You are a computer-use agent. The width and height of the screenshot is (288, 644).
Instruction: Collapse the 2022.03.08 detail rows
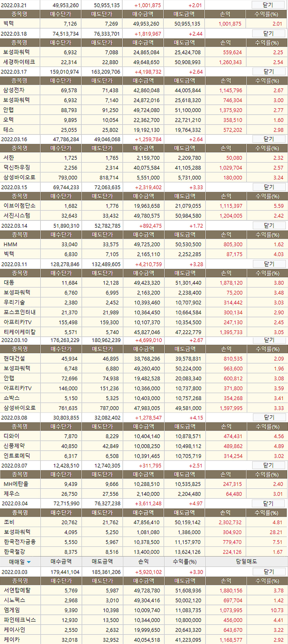[269, 417]
